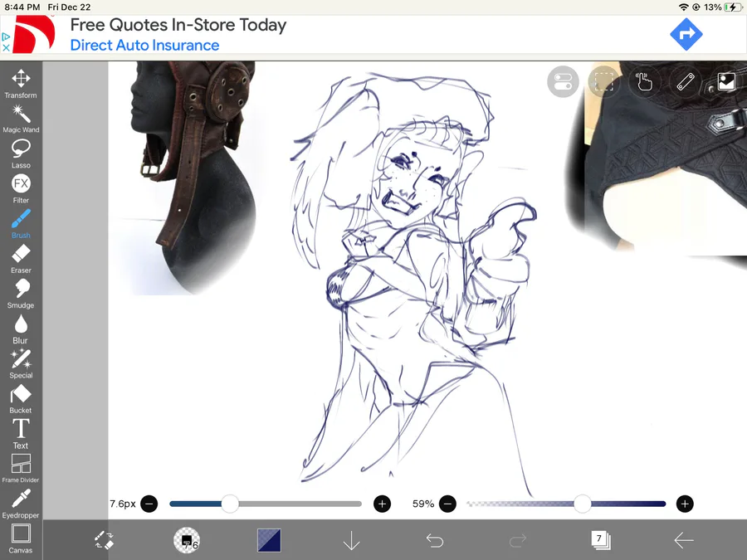Click the opacity slider track
747x560 pixels.
(566, 504)
